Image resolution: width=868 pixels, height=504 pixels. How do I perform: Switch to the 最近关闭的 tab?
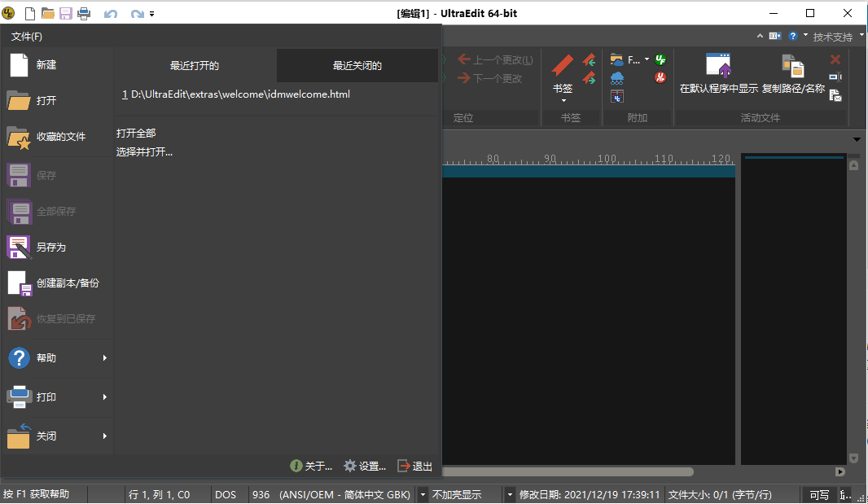click(357, 65)
